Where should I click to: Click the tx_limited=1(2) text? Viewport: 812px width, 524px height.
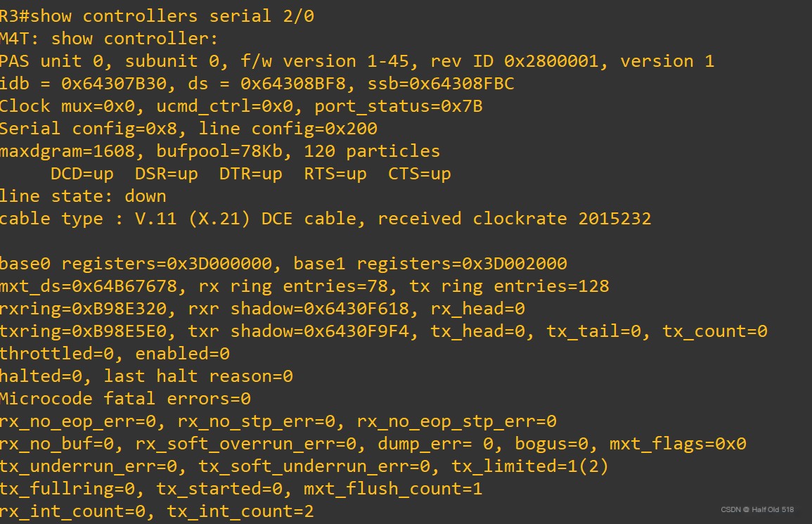tap(530, 466)
